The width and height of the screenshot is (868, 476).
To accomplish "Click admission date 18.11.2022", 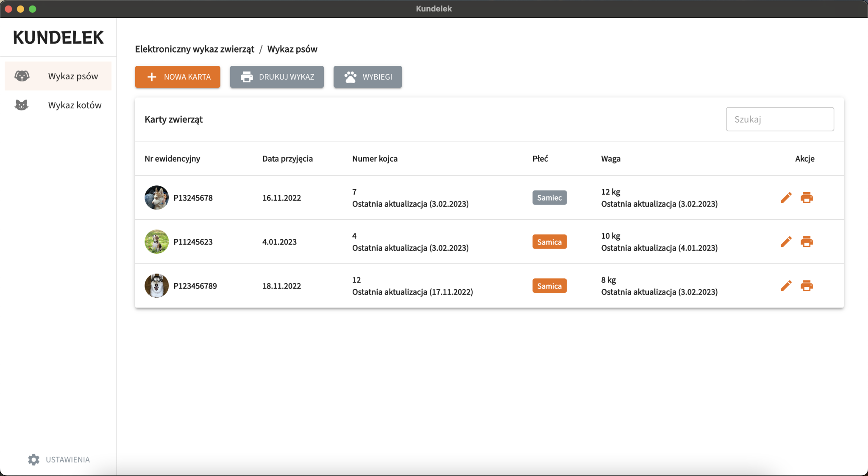I will (281, 286).
